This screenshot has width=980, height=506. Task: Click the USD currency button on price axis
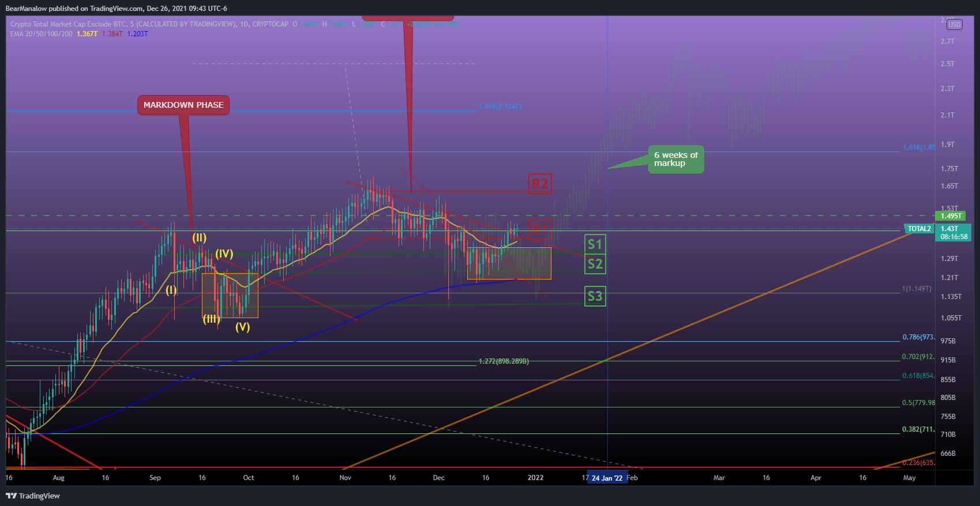point(955,24)
